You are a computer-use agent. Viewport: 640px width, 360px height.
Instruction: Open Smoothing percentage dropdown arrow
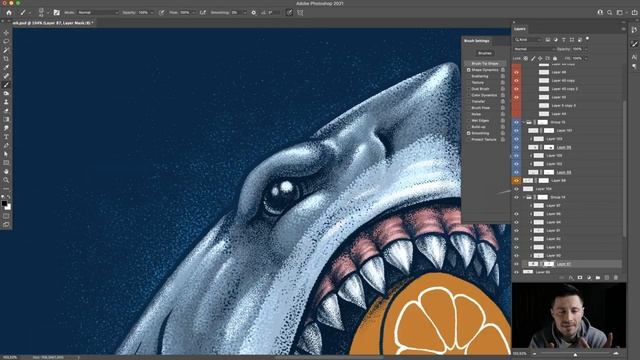[244, 13]
